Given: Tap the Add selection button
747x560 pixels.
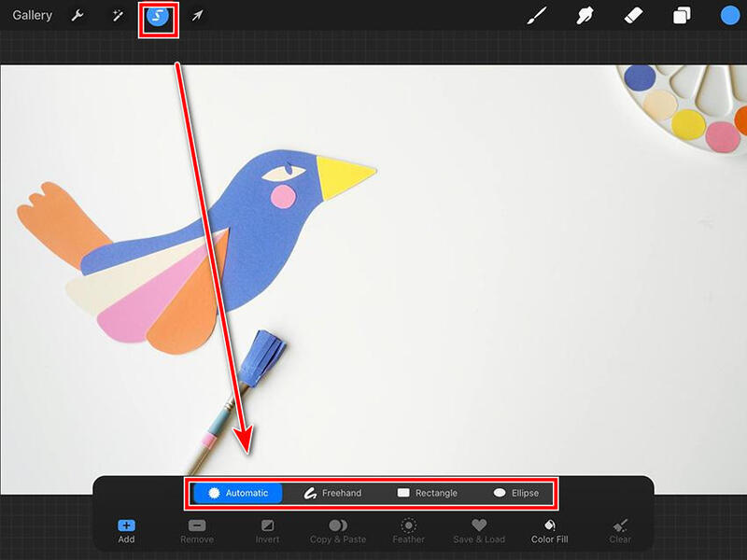Looking at the screenshot, I should [x=126, y=531].
